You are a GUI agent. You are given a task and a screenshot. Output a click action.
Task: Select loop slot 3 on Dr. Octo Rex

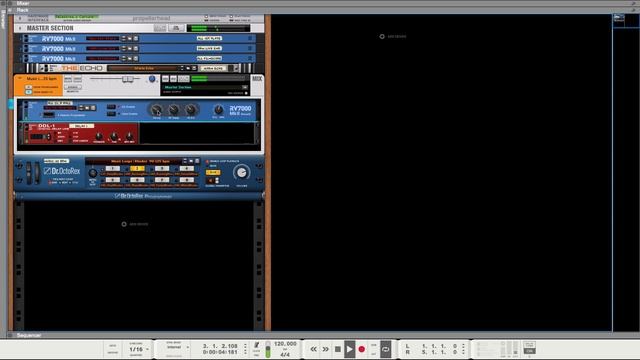pyautogui.click(x=162, y=168)
